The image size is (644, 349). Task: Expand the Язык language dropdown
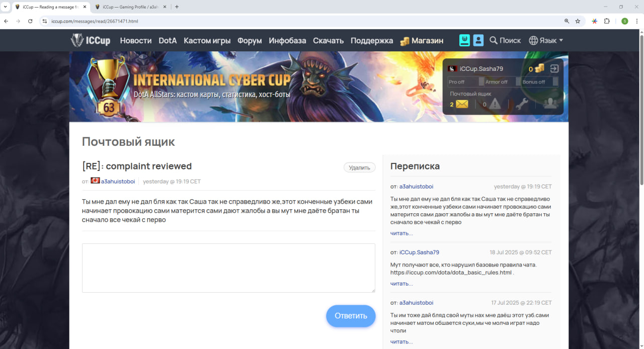click(546, 40)
